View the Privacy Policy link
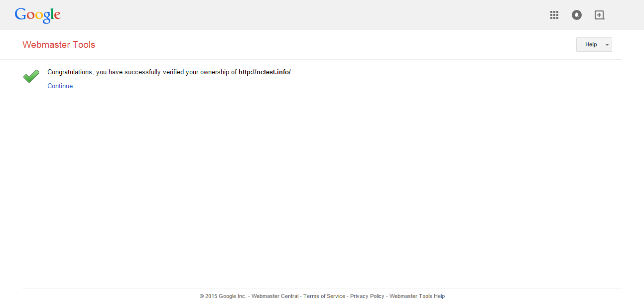The width and height of the screenshot is (644, 302). (367, 296)
